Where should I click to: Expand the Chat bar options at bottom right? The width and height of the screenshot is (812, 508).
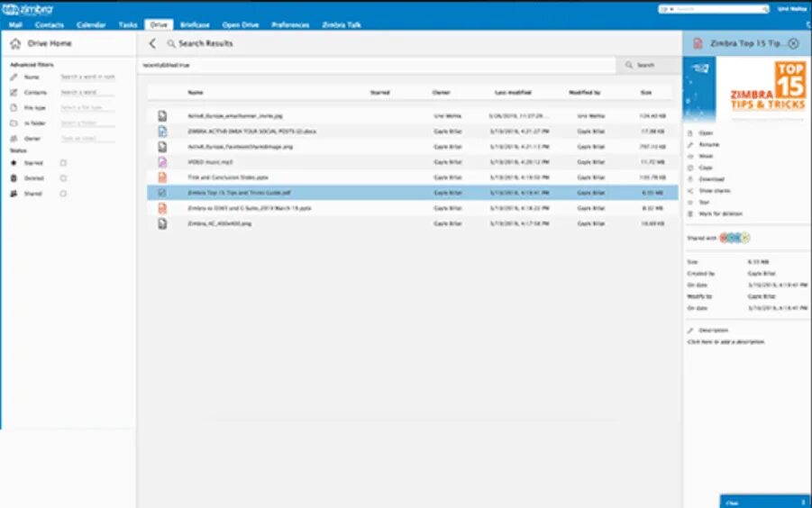click(x=803, y=503)
